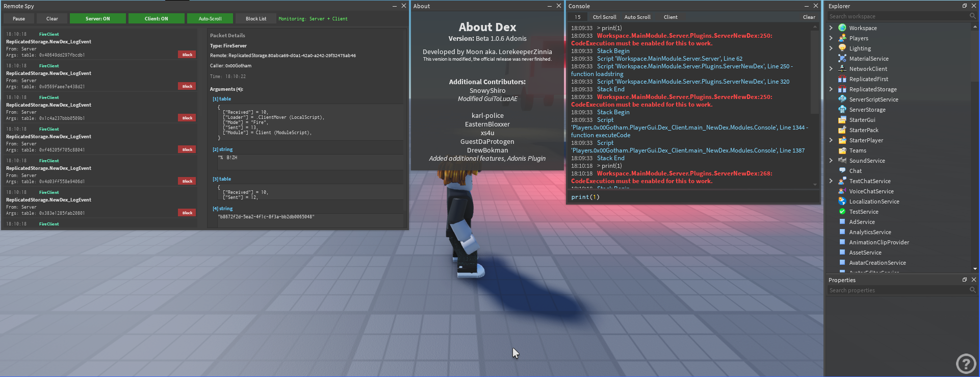Select the StarterGui icon
This screenshot has width=980, height=377.
[x=842, y=120]
